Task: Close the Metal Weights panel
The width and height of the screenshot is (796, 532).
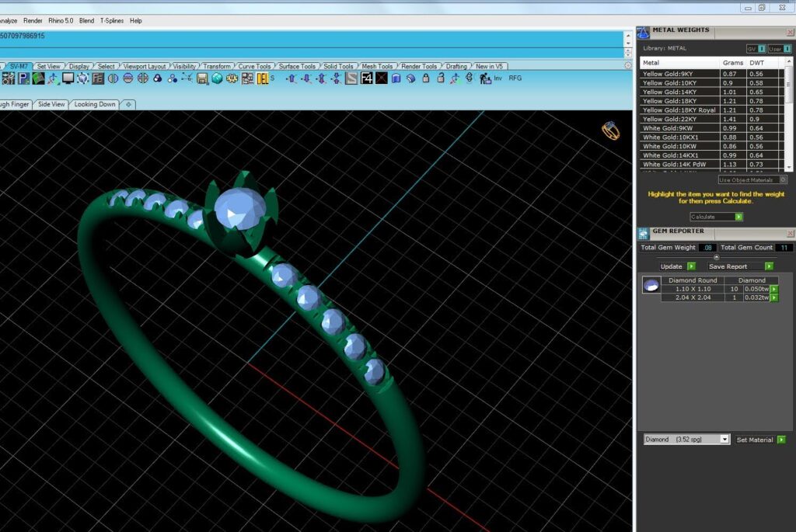Action: pos(790,33)
